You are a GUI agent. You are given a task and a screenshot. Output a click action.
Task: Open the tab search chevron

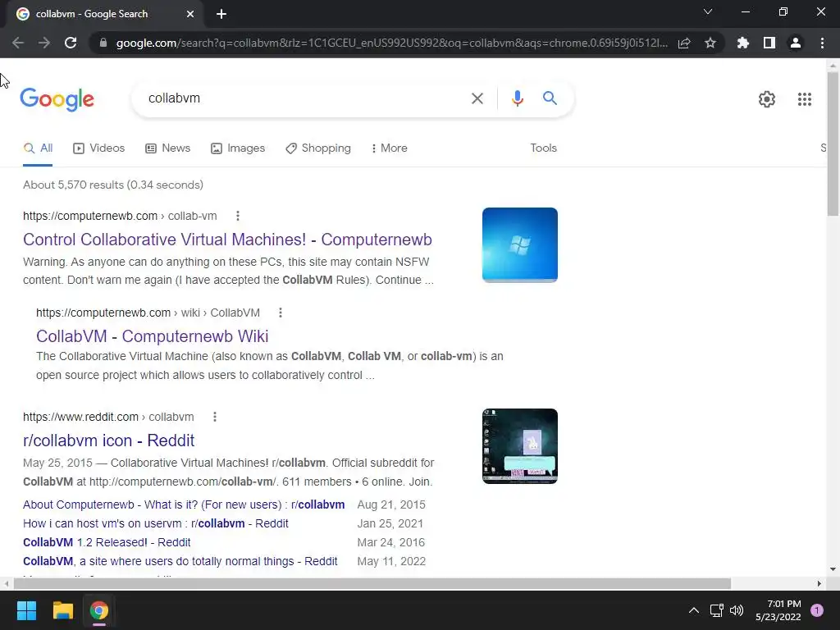pyautogui.click(x=708, y=11)
